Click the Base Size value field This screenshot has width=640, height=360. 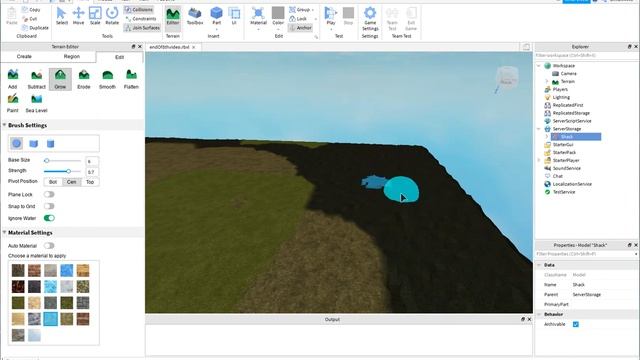[92, 161]
